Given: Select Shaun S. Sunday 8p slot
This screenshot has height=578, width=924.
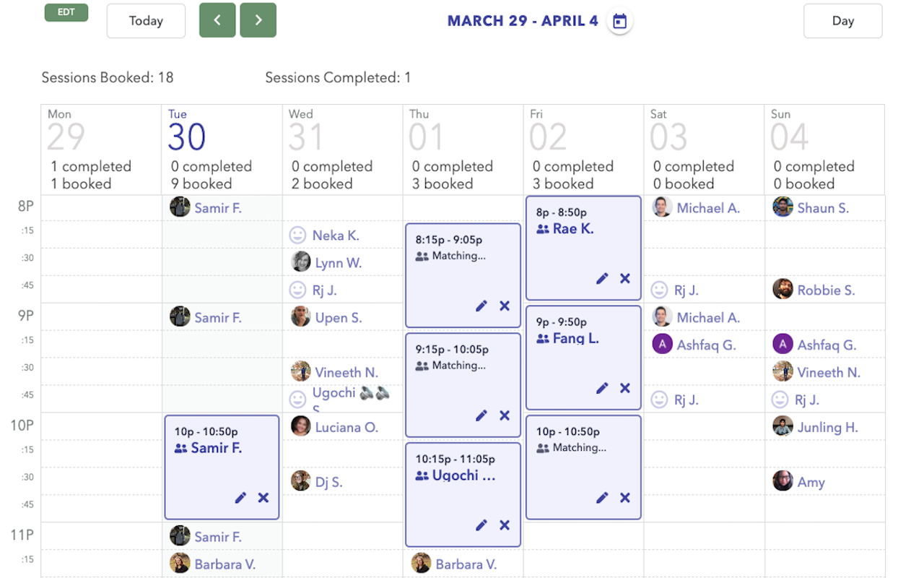Looking at the screenshot, I should point(822,208).
